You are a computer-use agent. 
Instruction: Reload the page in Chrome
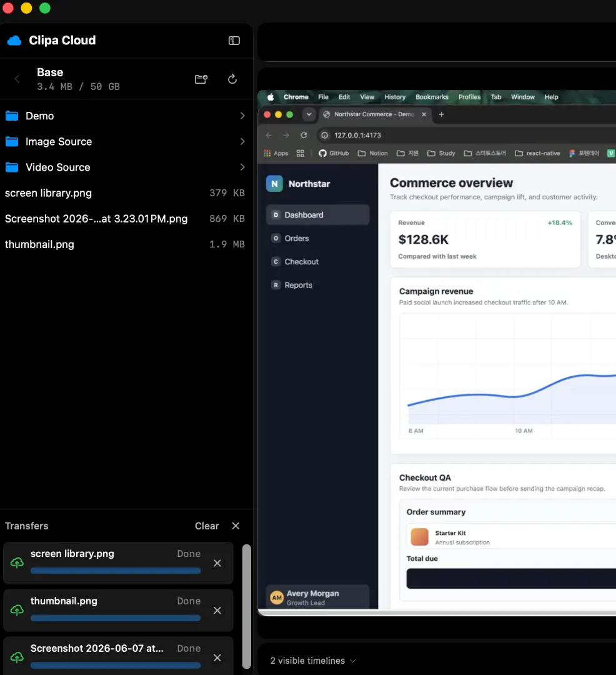pos(304,136)
